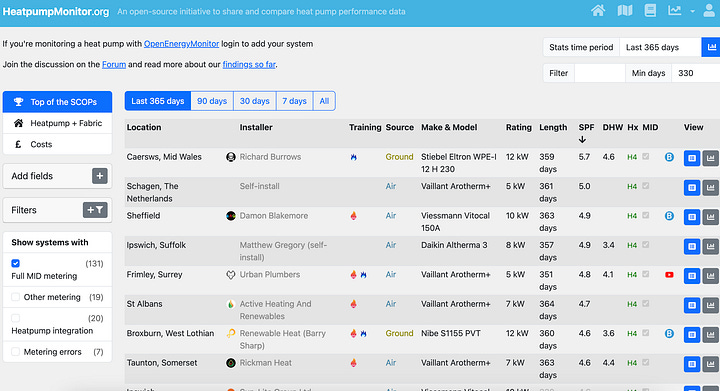
Task: Select Heatpump + Fabric menu item
Action: (57, 123)
